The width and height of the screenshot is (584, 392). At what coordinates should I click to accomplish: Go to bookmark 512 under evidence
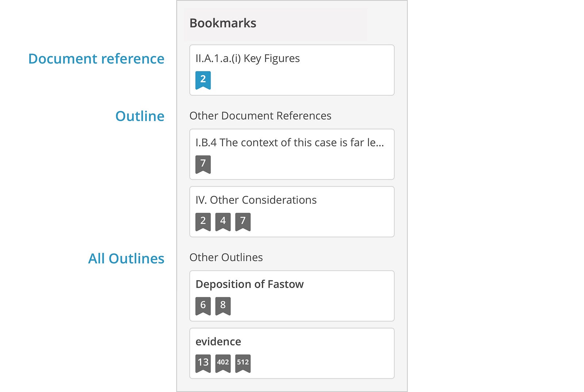tap(243, 363)
